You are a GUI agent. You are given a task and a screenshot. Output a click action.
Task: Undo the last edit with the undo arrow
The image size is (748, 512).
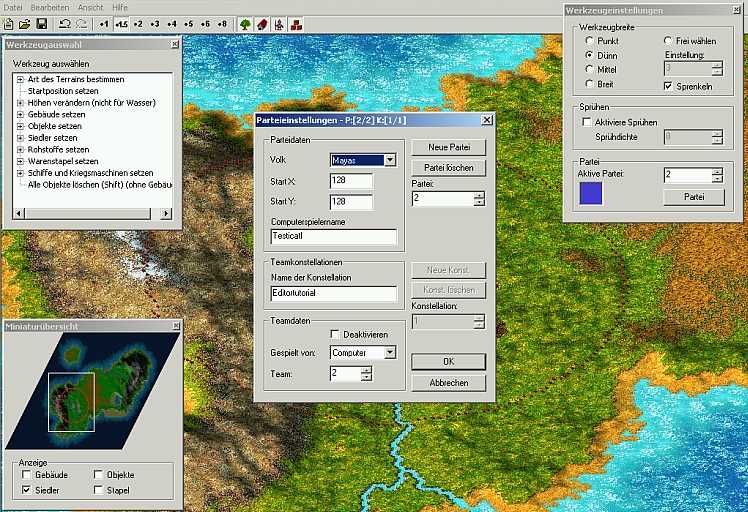point(65,24)
